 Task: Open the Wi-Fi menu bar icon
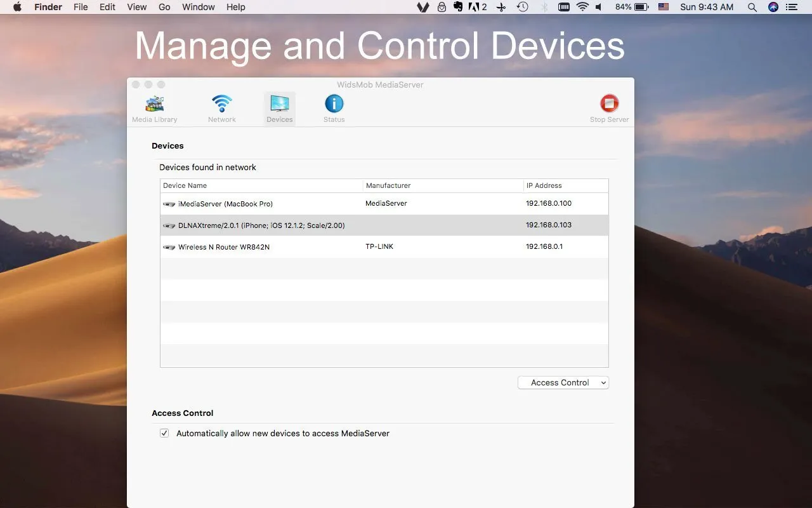tap(582, 7)
